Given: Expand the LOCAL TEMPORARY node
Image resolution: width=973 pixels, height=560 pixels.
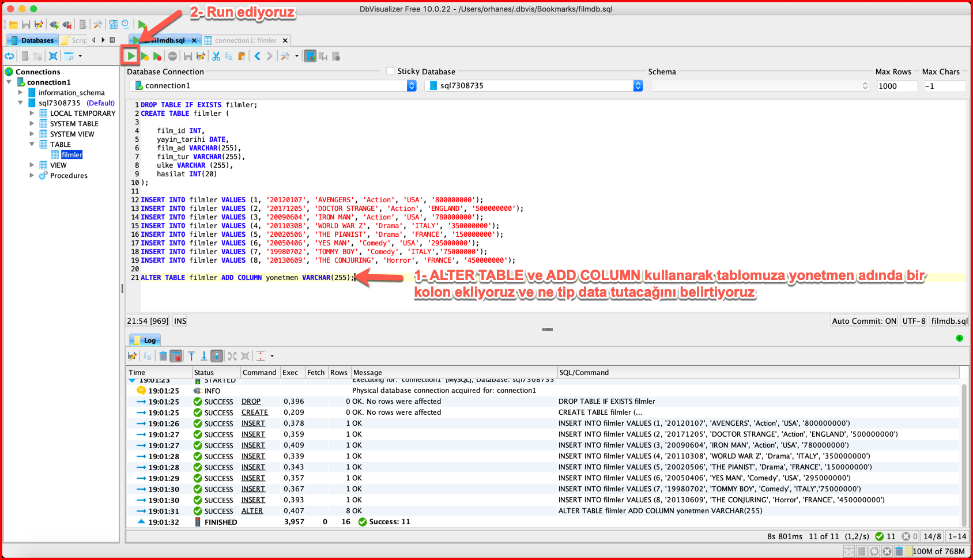Looking at the screenshot, I should (x=32, y=113).
